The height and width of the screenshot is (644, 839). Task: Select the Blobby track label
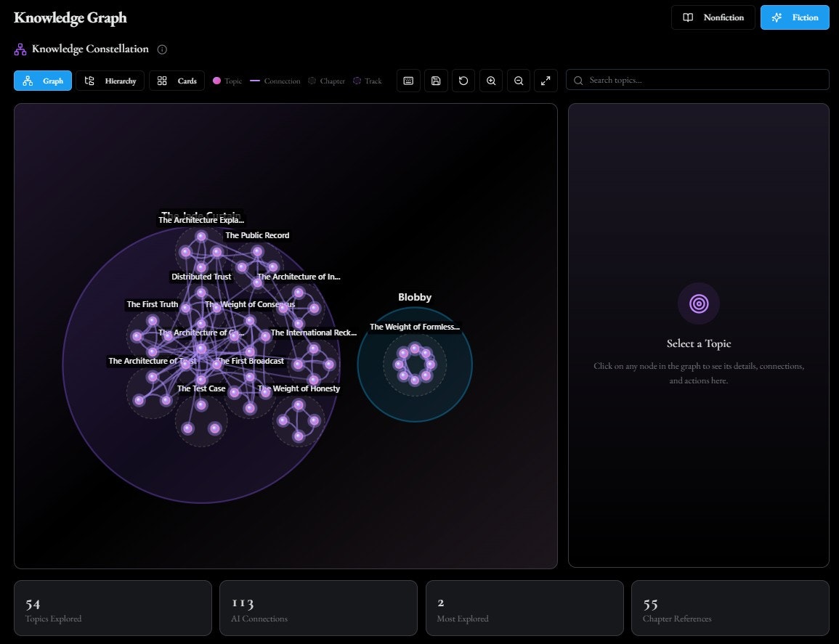pyautogui.click(x=415, y=297)
